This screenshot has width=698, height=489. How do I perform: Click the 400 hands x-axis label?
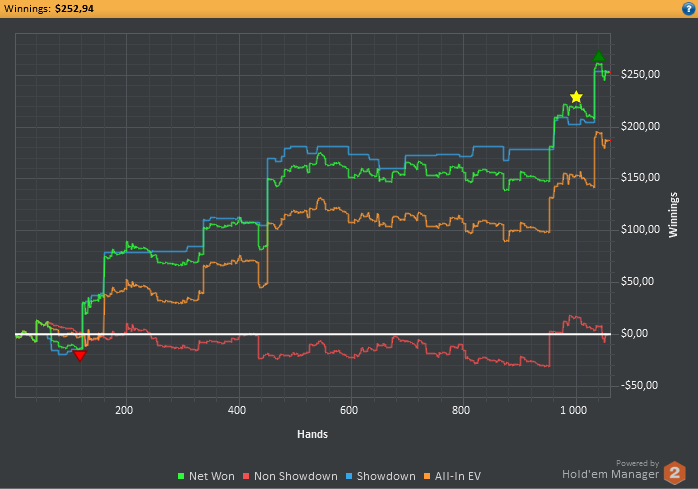pyautogui.click(x=237, y=410)
